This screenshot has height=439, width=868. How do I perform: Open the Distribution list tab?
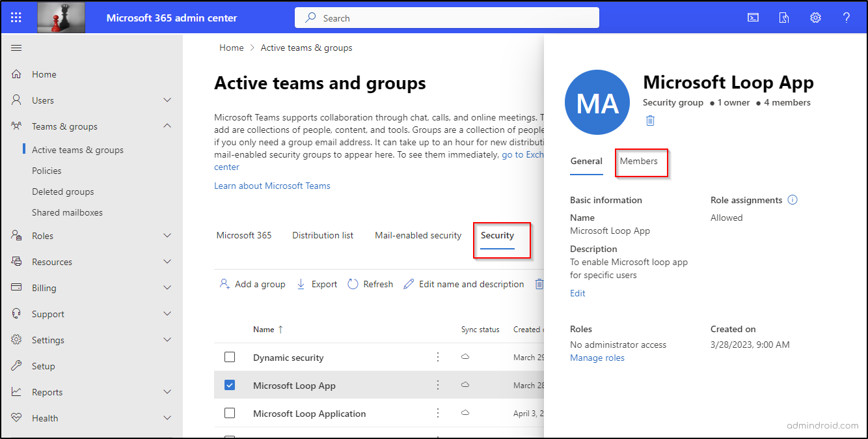tap(323, 235)
